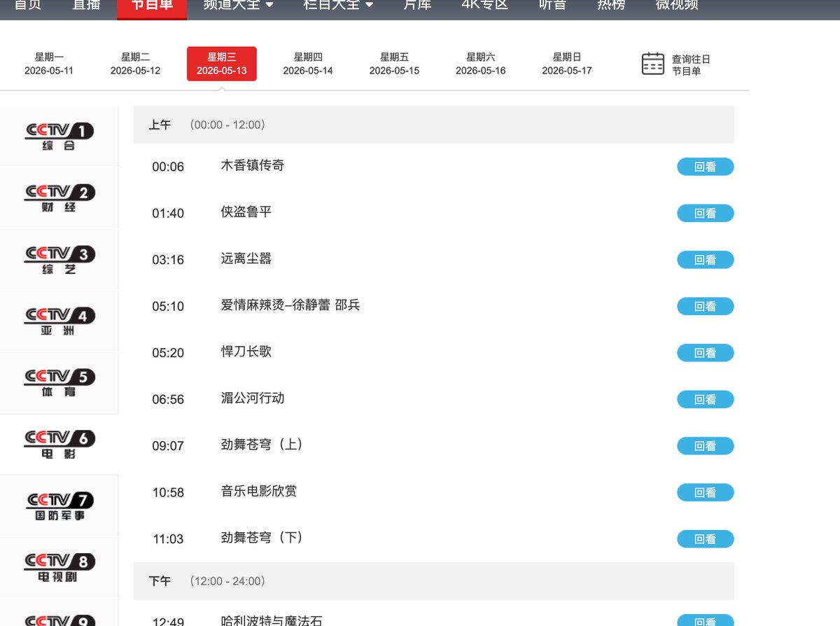Click the program title 远离尘嚣
Screen dimensions: 840x626
click(x=246, y=258)
